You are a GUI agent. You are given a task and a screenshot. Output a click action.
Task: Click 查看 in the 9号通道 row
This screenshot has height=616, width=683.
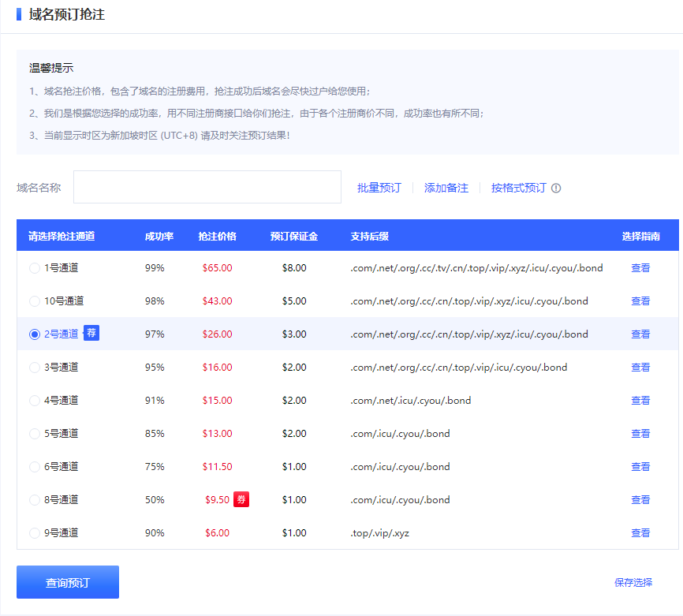pyautogui.click(x=640, y=533)
